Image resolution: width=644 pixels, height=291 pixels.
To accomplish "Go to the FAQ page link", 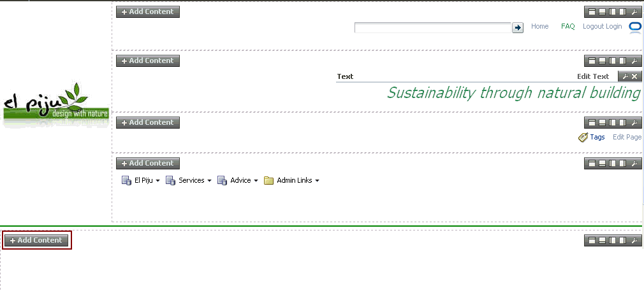I will click(x=568, y=26).
